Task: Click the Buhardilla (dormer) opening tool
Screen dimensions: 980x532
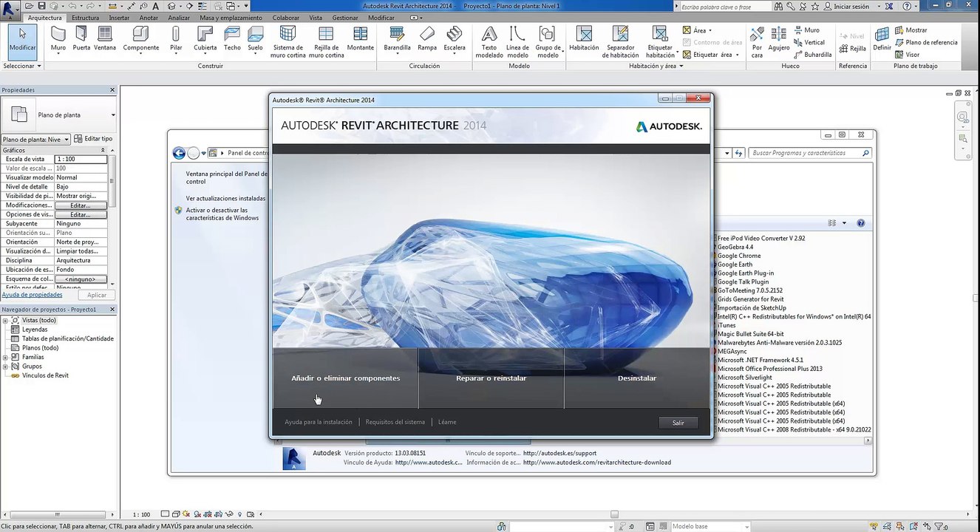Action: 813,55
